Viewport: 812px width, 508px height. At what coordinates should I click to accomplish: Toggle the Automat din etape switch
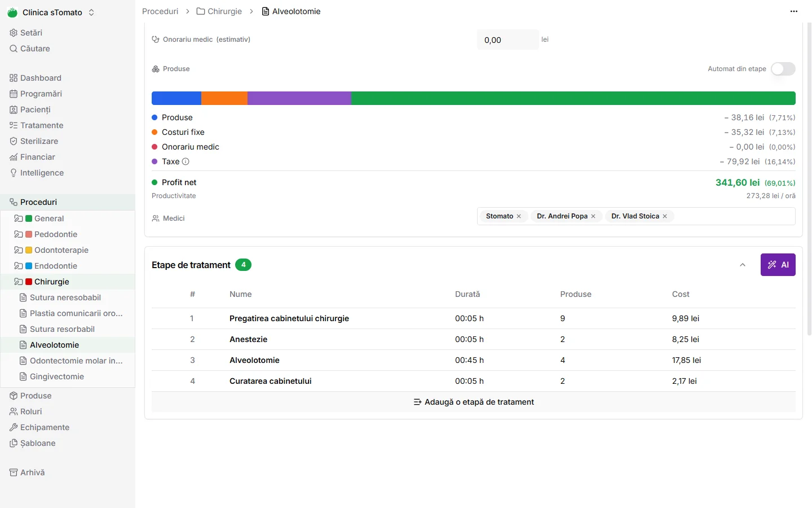(783, 69)
